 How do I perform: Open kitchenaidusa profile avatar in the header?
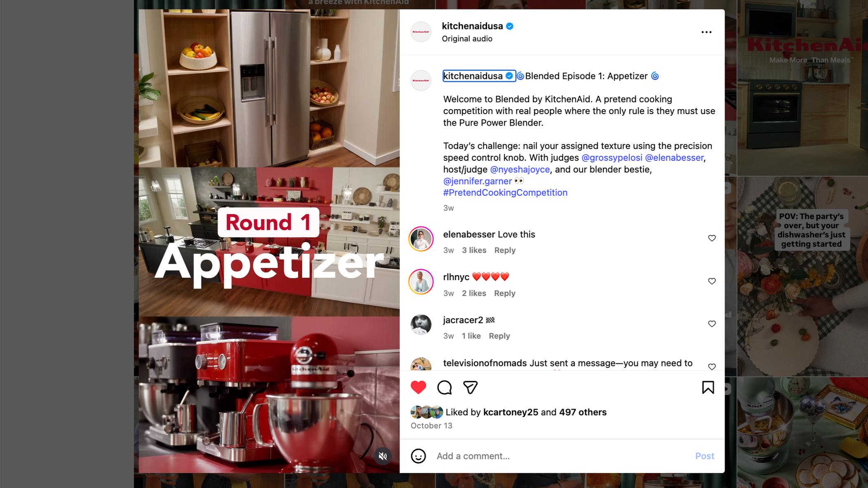pyautogui.click(x=421, y=32)
